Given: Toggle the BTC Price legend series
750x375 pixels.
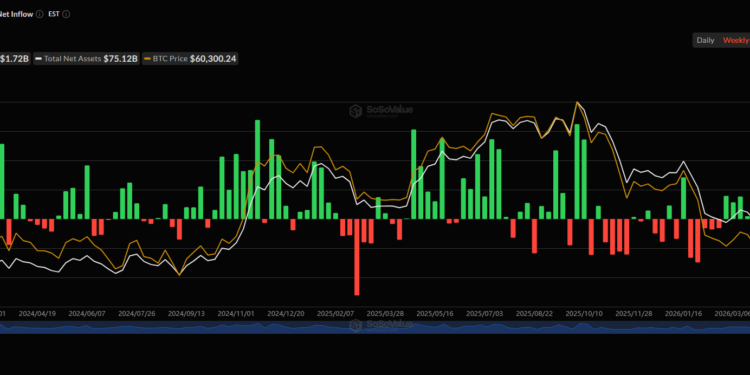Looking at the screenshot, I should click(x=190, y=59).
